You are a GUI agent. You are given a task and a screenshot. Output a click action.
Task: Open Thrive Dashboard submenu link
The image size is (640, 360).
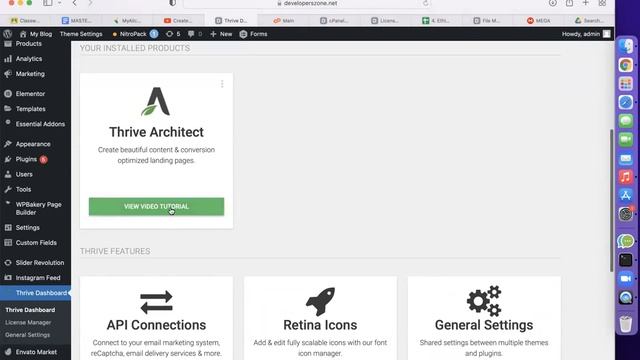(30, 310)
